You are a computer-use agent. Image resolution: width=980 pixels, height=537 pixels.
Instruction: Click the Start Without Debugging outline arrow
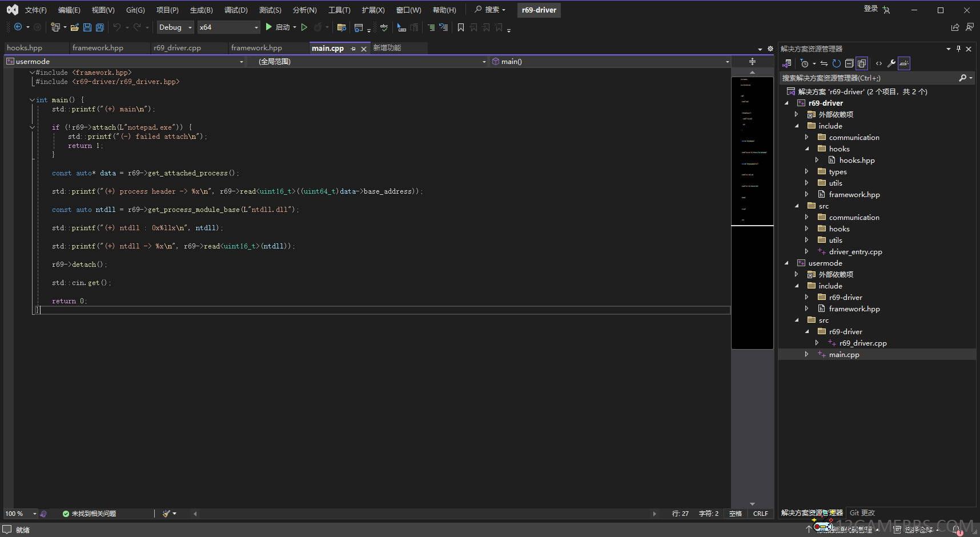pyautogui.click(x=304, y=27)
